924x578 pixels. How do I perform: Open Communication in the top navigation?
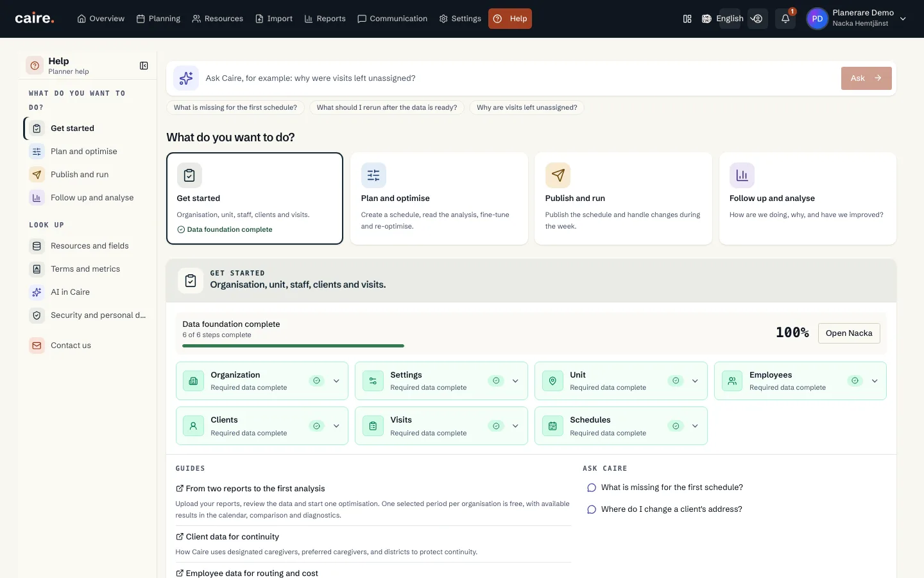(x=392, y=19)
